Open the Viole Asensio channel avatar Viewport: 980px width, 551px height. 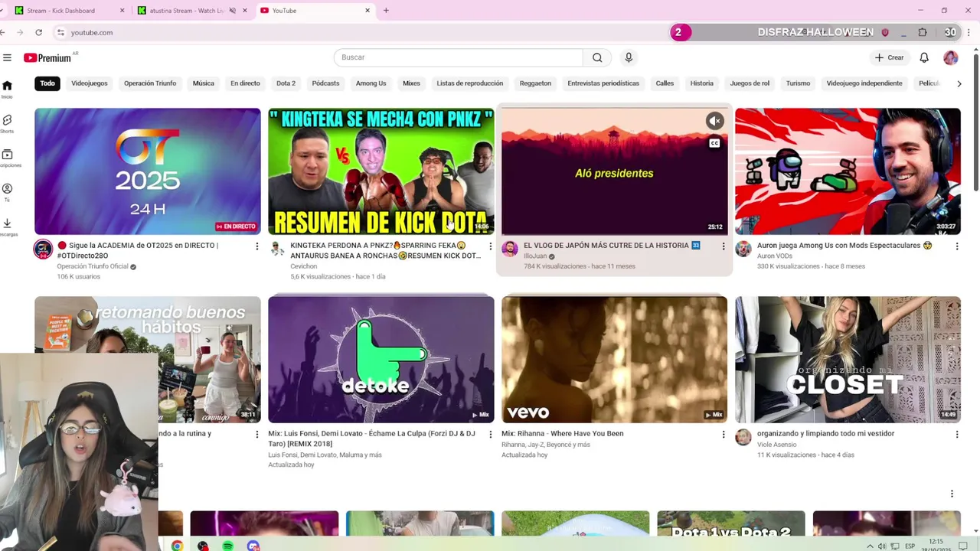[743, 437]
